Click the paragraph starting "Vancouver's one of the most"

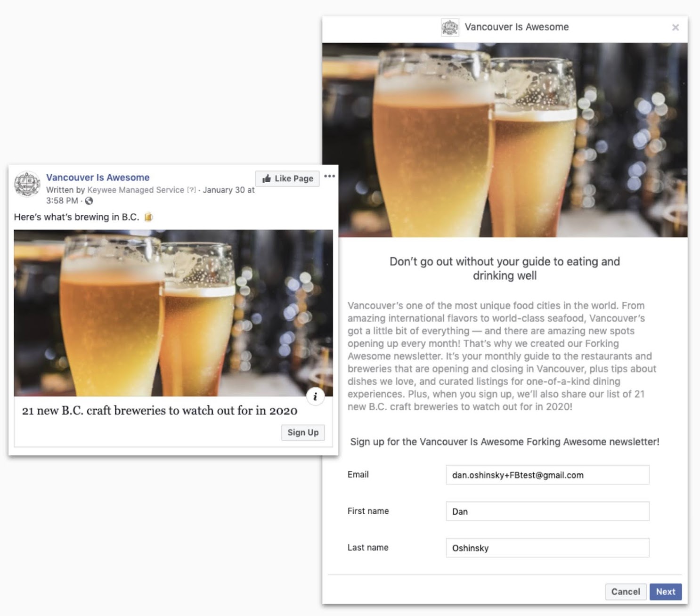point(502,356)
